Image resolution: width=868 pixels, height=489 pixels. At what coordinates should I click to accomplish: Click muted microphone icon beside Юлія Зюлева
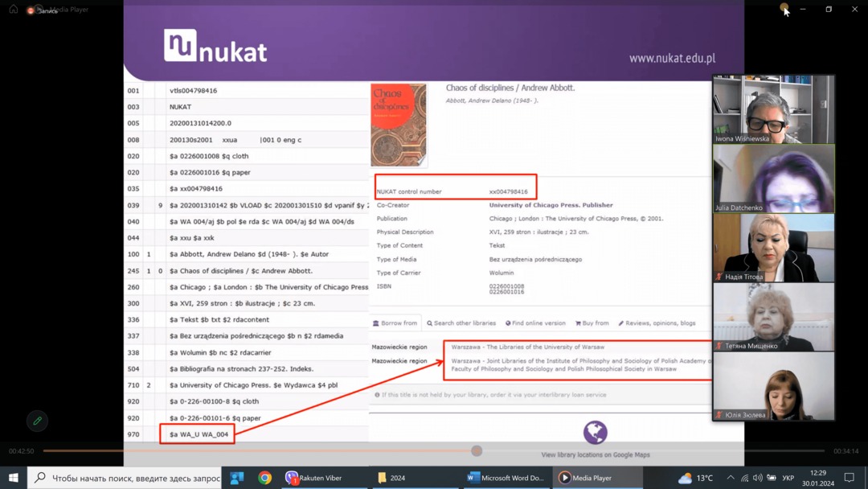(x=719, y=415)
